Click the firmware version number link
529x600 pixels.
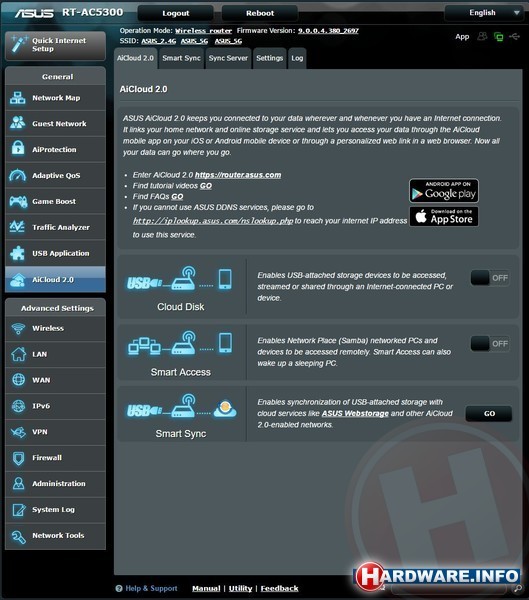point(328,31)
